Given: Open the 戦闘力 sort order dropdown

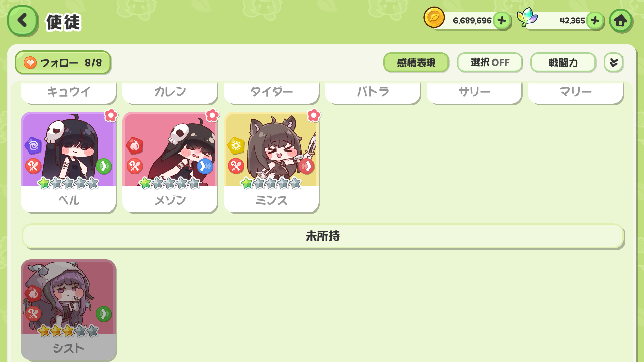Looking at the screenshot, I should pos(563,62).
